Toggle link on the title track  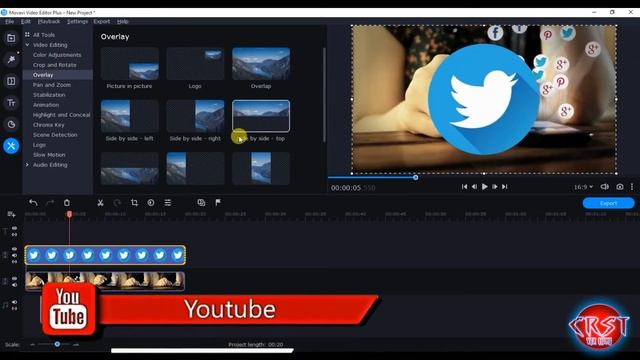(14, 235)
